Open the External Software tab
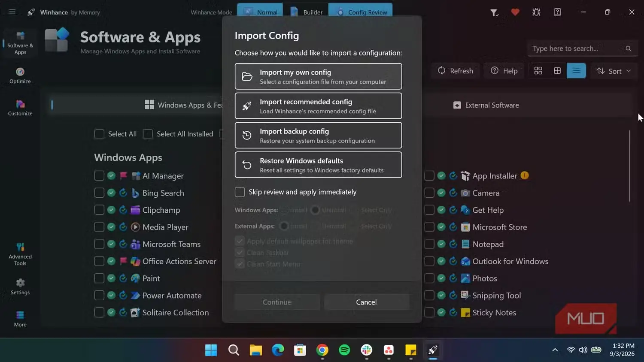 point(486,105)
